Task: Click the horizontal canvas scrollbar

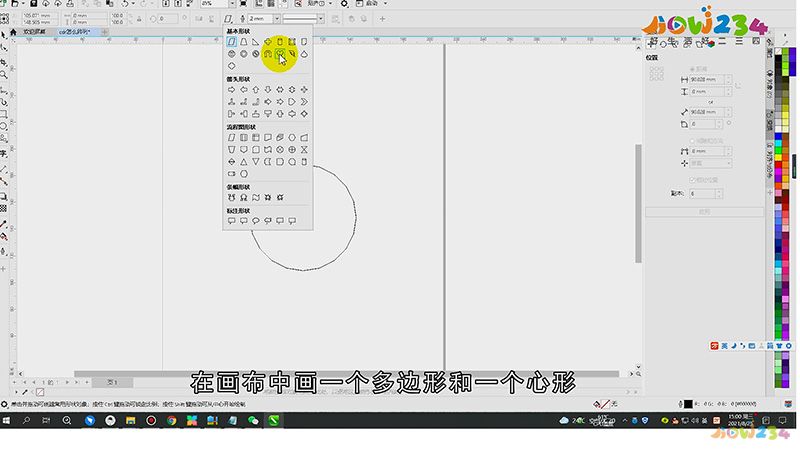Action: (346, 374)
